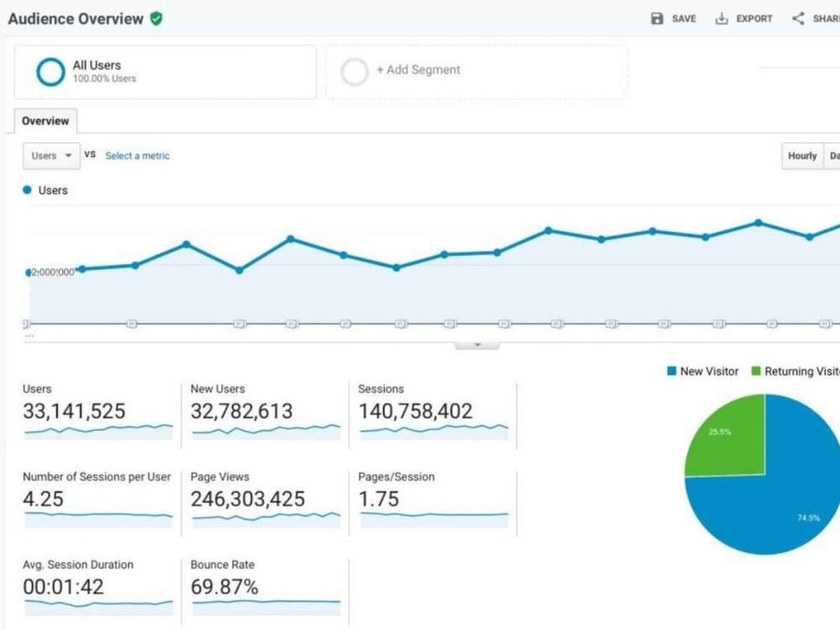Click '+ Add Segment' text

(x=418, y=70)
